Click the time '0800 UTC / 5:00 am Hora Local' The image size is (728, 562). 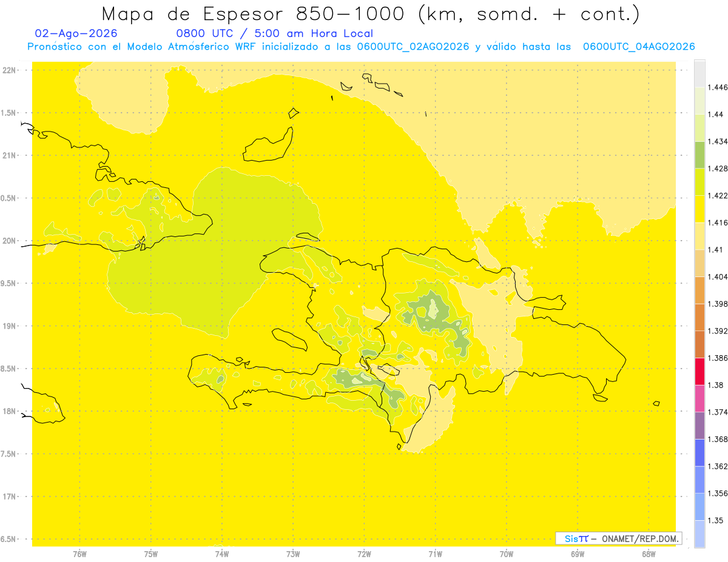tap(274, 33)
